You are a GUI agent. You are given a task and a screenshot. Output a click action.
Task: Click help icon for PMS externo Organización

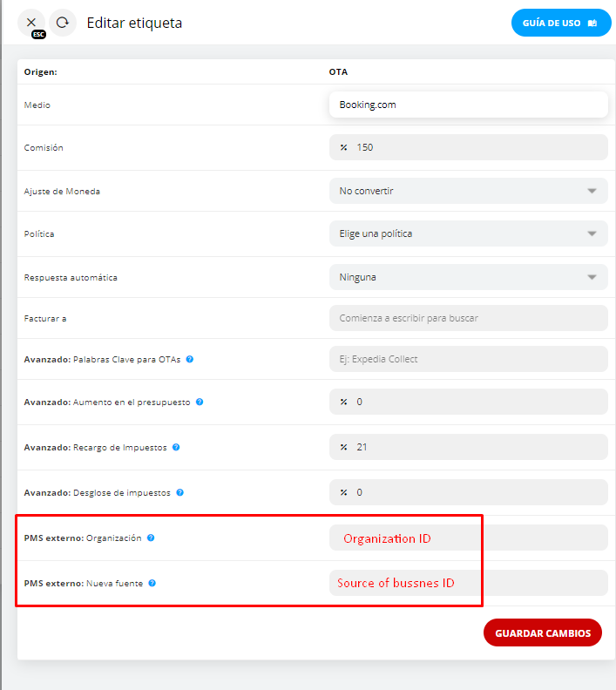coord(151,538)
